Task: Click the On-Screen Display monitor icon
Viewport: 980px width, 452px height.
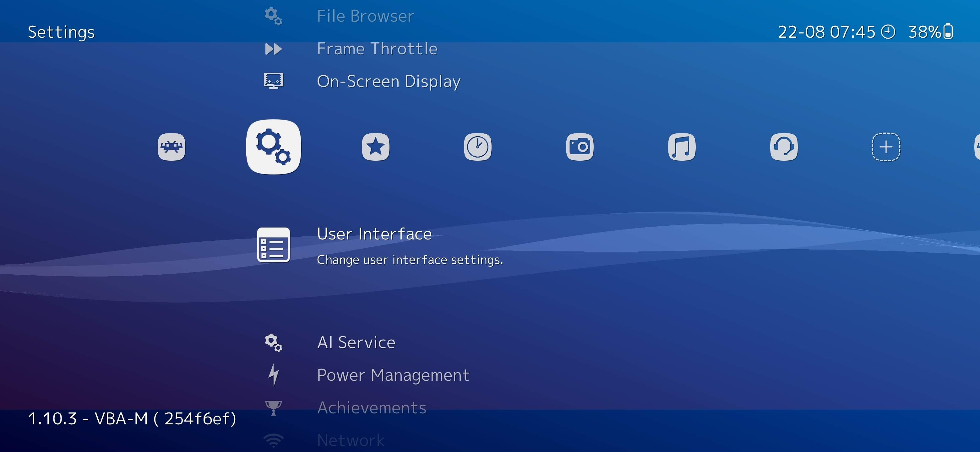Action: pyautogui.click(x=273, y=81)
